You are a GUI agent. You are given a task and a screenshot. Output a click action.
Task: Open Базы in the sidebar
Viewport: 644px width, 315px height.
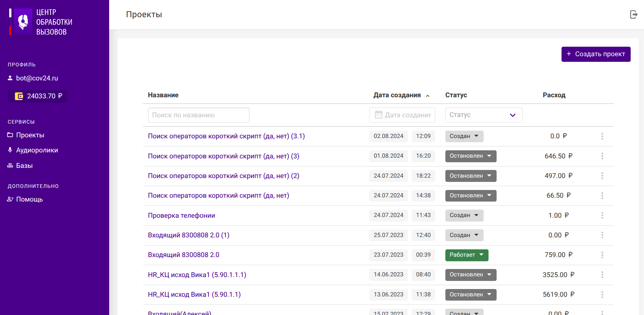tap(20, 166)
